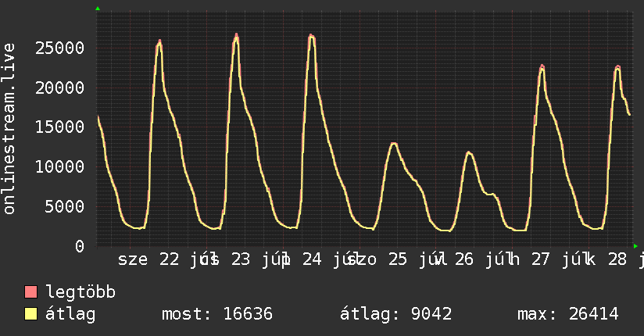Viewport: 644px width, 336px height.
Task: Click the green arrow ending the x-axis
Action: [635, 246]
